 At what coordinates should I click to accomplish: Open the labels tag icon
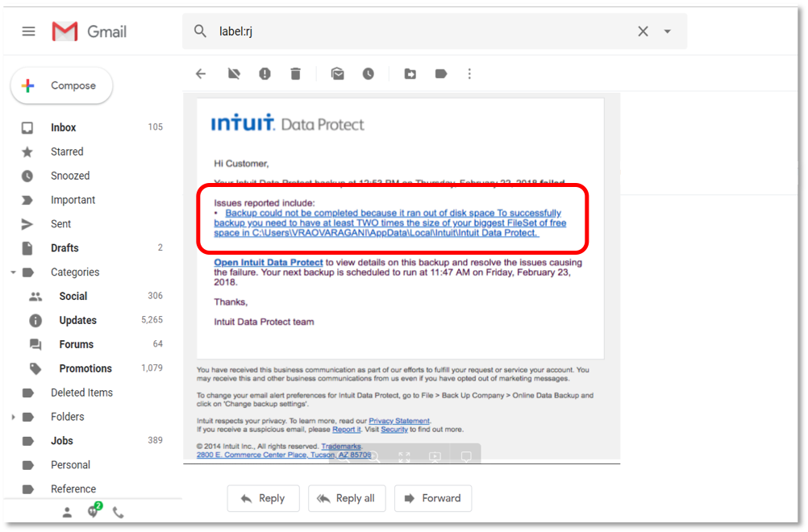pos(440,74)
